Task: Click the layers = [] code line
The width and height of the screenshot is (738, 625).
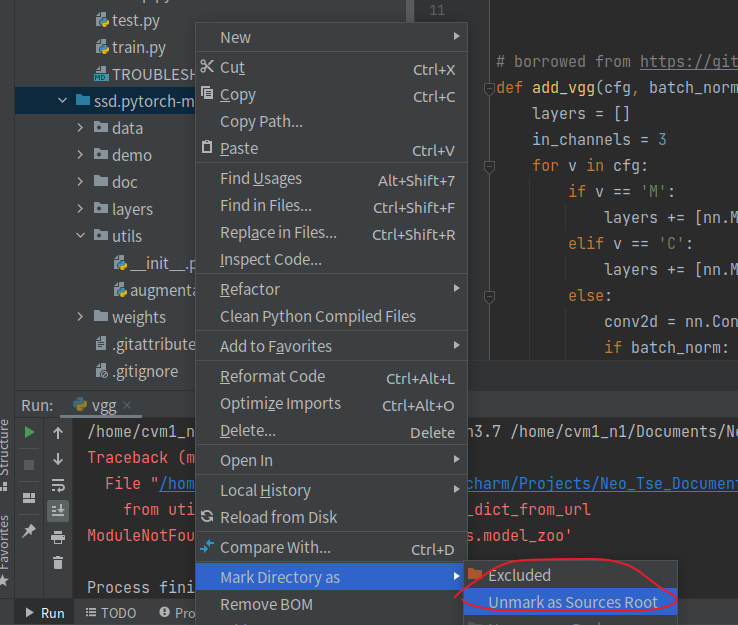Action: [x=581, y=113]
